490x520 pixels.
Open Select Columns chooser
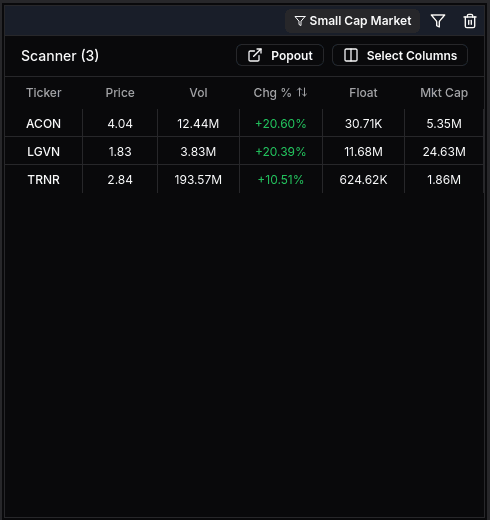point(400,55)
